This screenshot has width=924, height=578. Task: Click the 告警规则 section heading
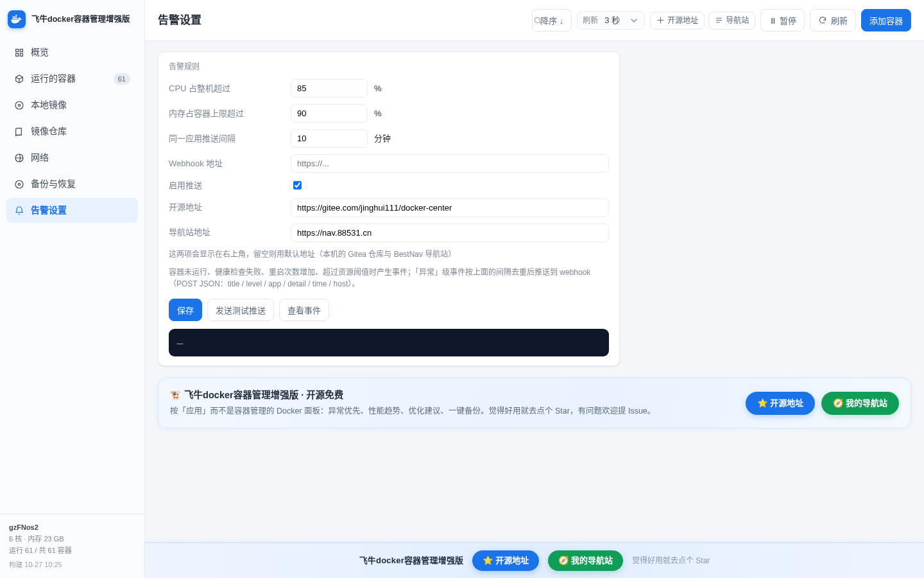184,66
